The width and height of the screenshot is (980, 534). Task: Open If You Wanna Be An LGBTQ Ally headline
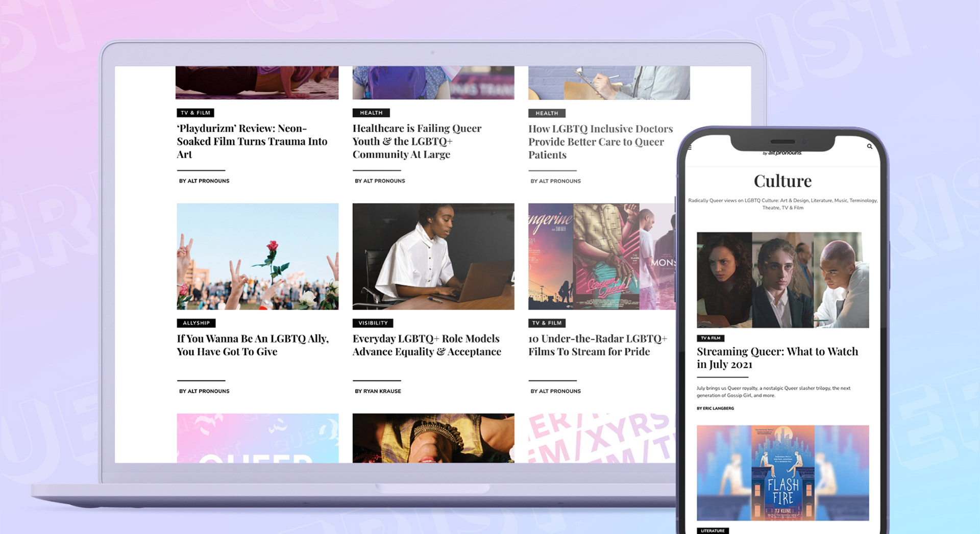[x=253, y=345]
